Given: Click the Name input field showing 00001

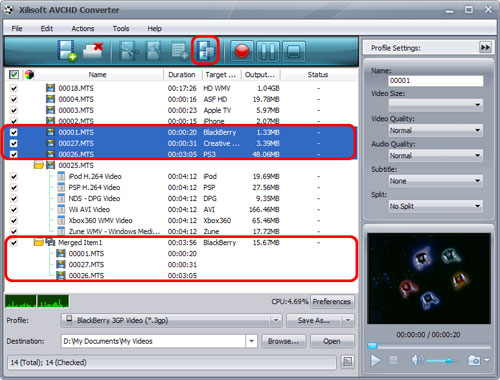Looking at the screenshot, I should [436, 80].
